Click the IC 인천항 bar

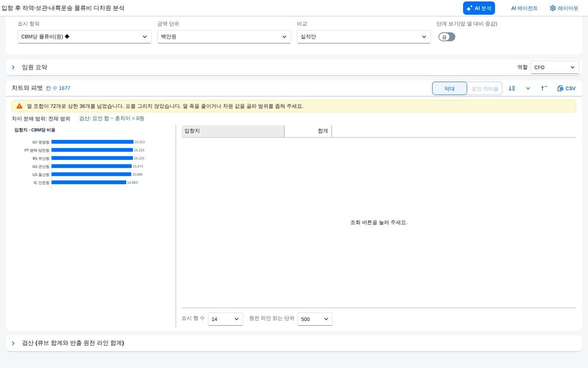[89, 183]
